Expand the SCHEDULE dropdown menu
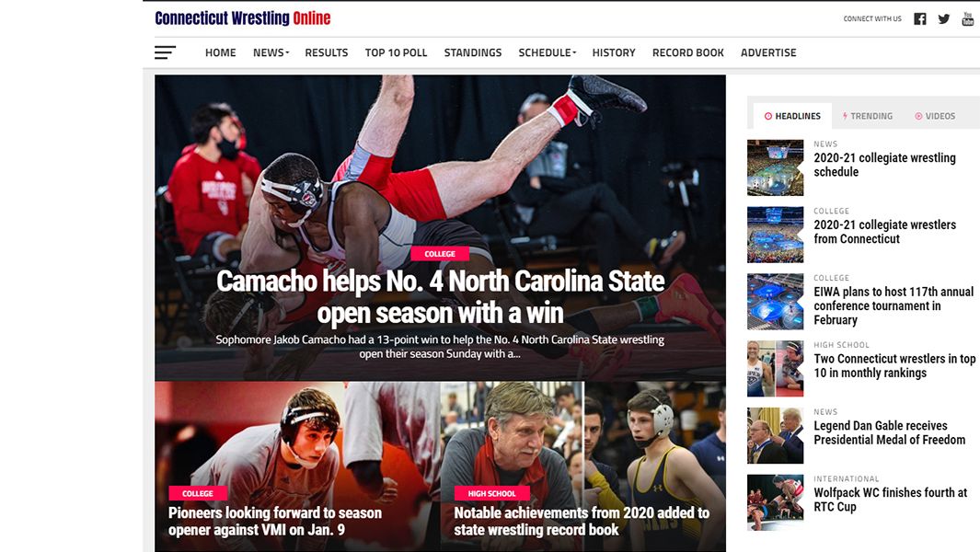 coord(547,52)
